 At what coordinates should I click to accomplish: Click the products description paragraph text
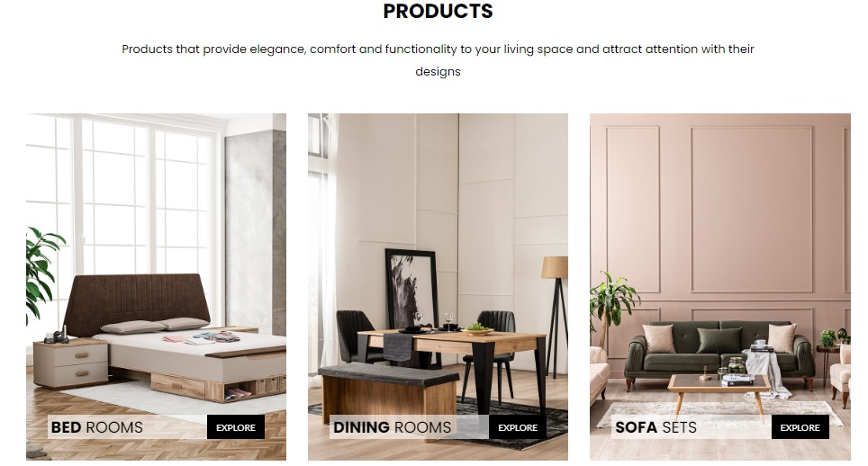click(x=438, y=59)
